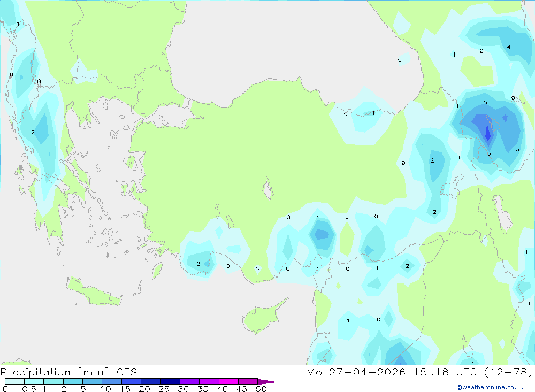Click the legend label "50"
Viewport: 535px width, 392px height.
point(262,389)
